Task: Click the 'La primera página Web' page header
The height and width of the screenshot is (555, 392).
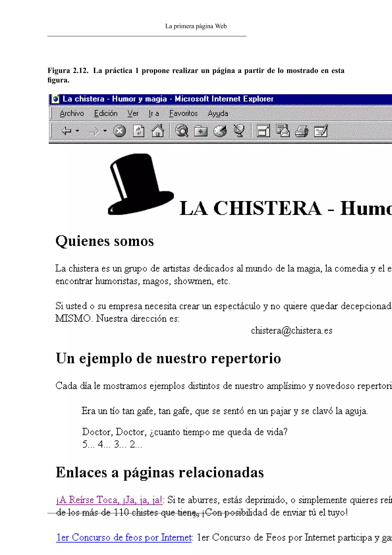Action: pos(196,26)
